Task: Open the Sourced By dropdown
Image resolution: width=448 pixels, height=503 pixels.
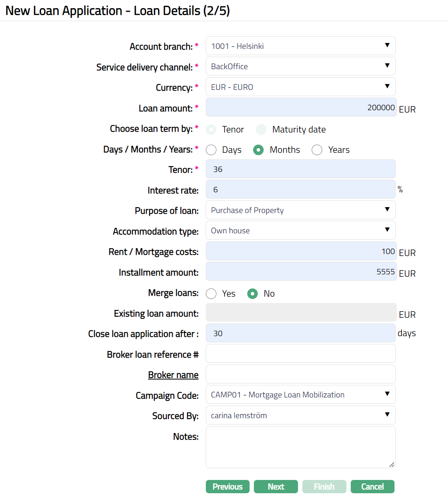Action: (x=300, y=415)
